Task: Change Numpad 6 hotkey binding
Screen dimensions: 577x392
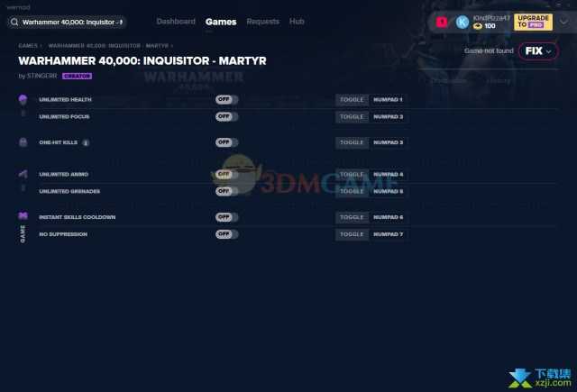Action: [x=389, y=217]
